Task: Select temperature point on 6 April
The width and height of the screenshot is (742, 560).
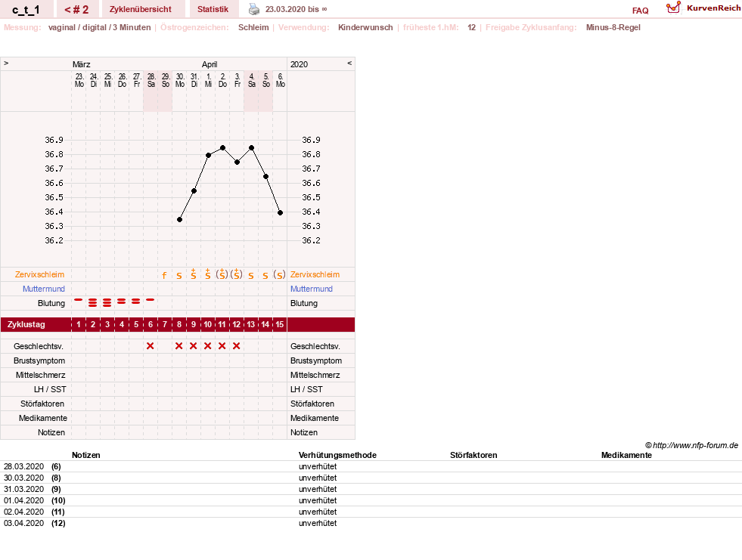Action: pos(280,213)
